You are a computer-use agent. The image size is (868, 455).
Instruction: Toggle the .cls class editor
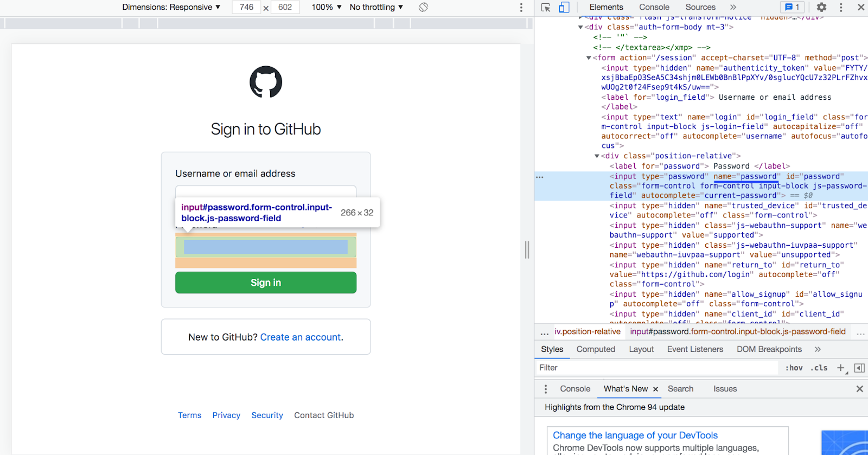click(819, 368)
